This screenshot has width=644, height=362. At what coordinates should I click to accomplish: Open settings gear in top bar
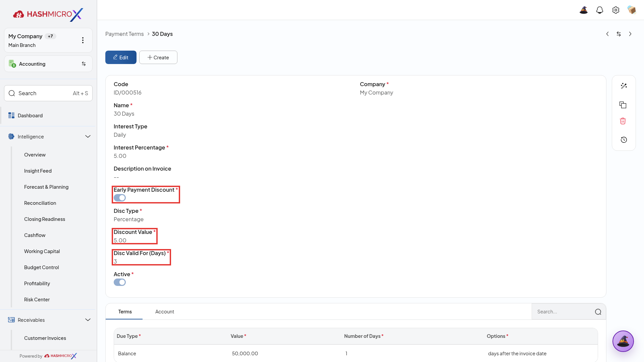(616, 10)
